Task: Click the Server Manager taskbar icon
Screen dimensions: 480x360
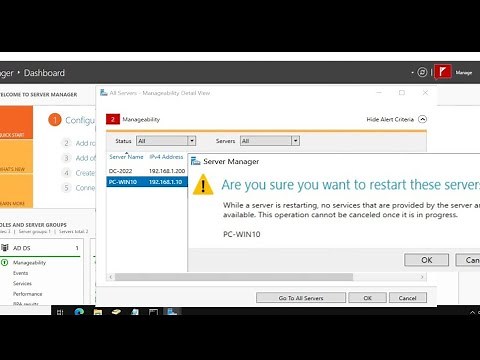Action: (x=172, y=312)
